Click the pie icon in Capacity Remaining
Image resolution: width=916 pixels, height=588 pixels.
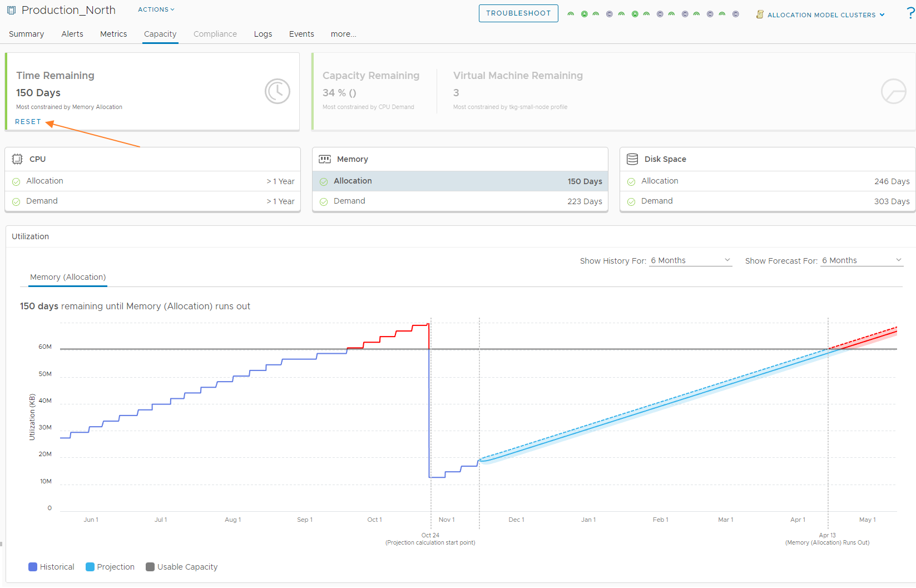[893, 91]
